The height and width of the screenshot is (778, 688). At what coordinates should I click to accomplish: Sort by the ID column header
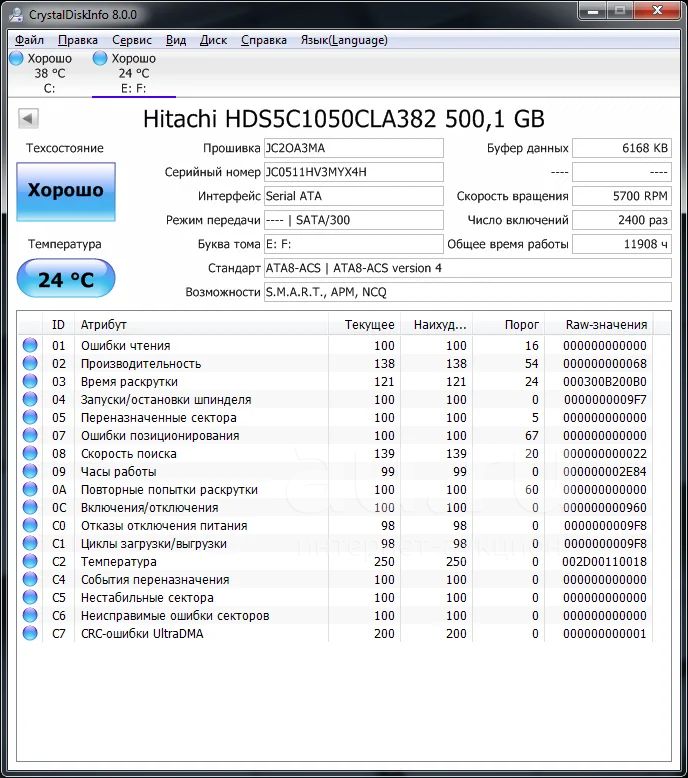point(59,324)
